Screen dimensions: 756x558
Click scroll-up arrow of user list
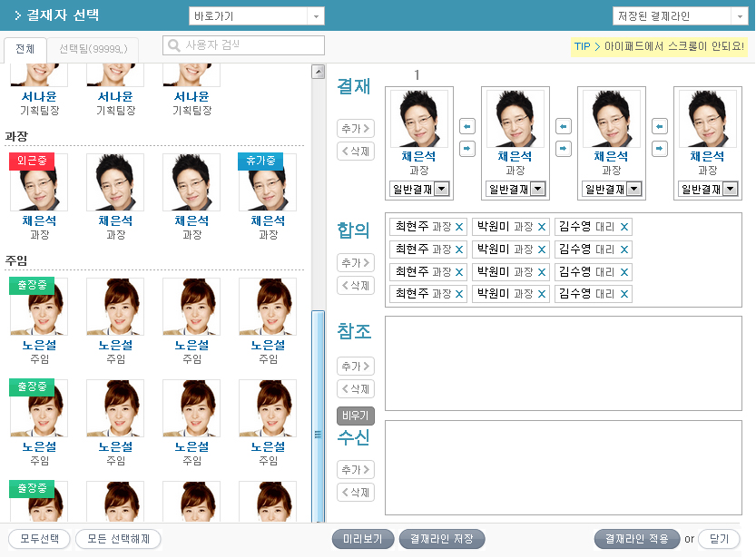point(318,72)
